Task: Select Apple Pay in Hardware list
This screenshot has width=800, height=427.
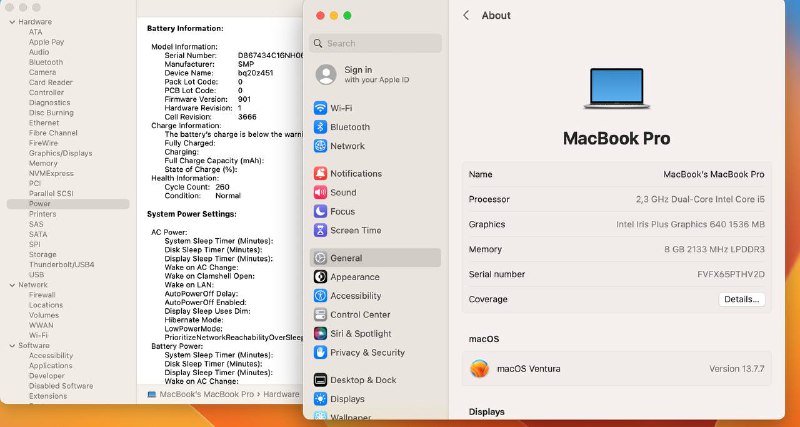Action: pos(46,42)
